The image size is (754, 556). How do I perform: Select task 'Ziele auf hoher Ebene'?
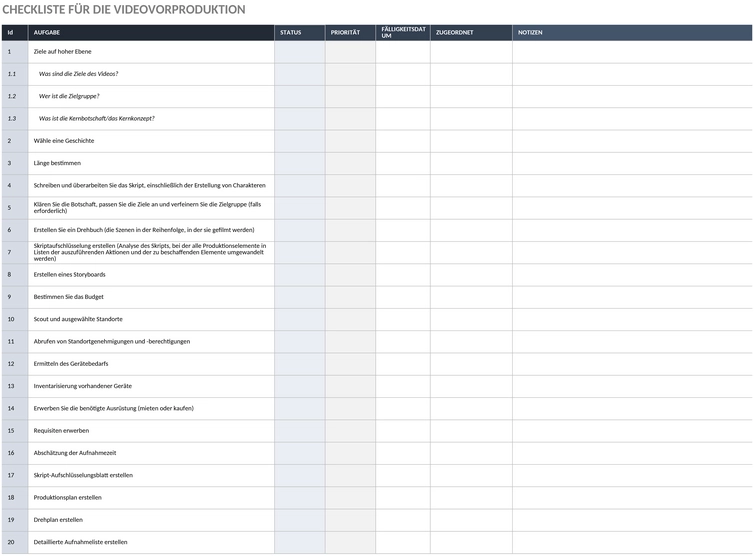click(x=63, y=51)
